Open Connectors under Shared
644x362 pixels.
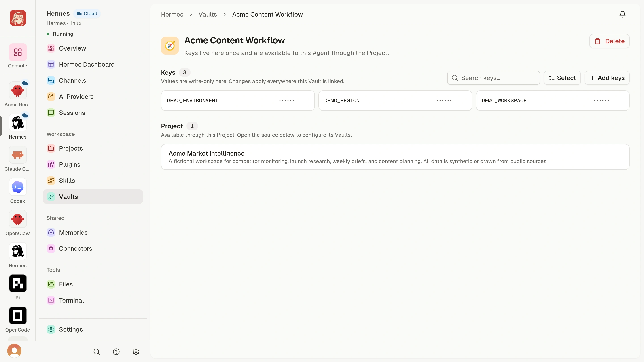[x=93, y=248]
